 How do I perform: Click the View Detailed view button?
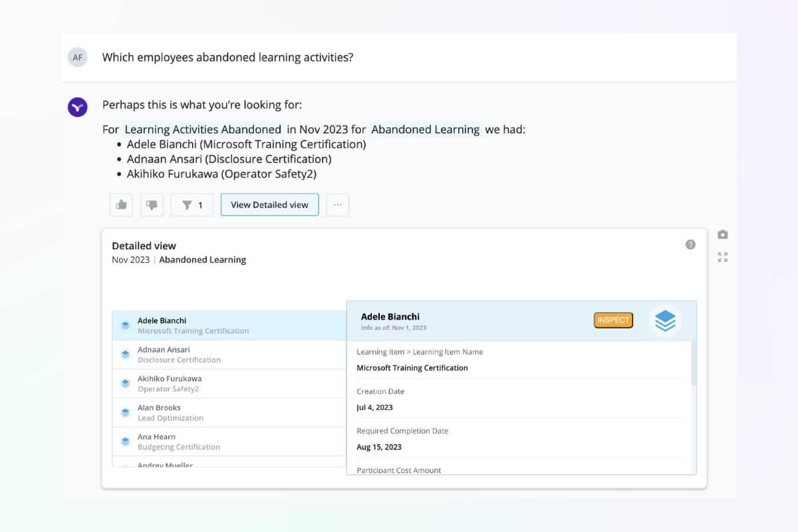click(x=269, y=205)
